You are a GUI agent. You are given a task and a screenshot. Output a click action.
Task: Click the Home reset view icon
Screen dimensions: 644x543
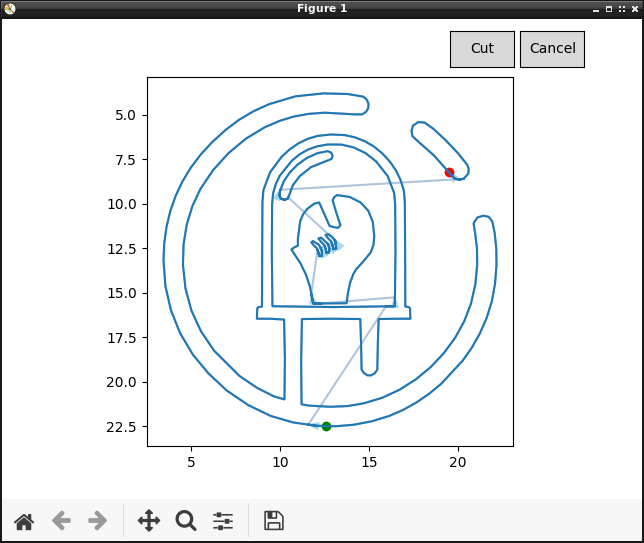(24, 520)
